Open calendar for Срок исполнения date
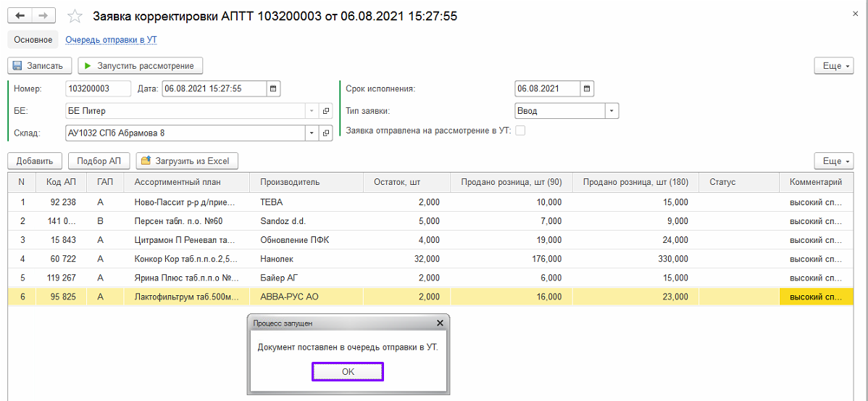The width and height of the screenshot is (868, 401). tap(587, 88)
